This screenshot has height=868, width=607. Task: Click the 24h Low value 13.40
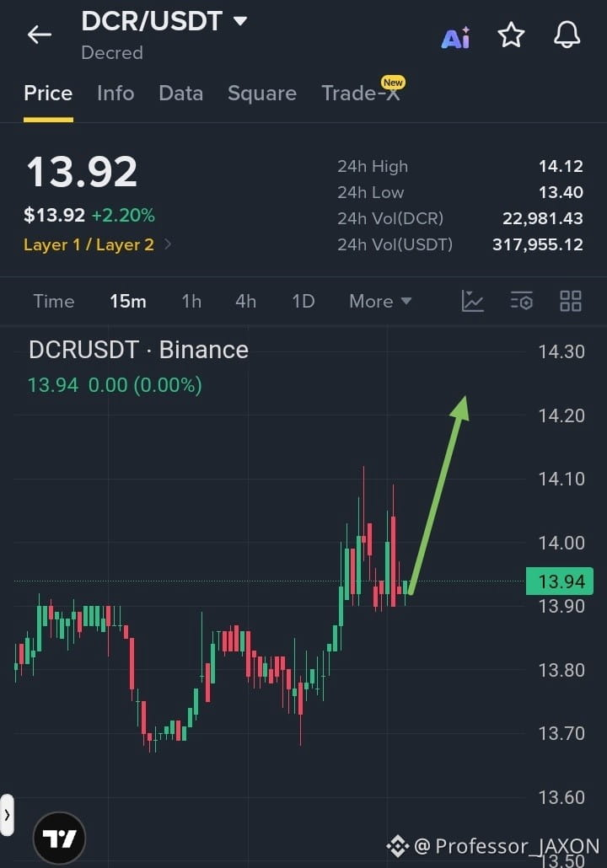point(561,192)
